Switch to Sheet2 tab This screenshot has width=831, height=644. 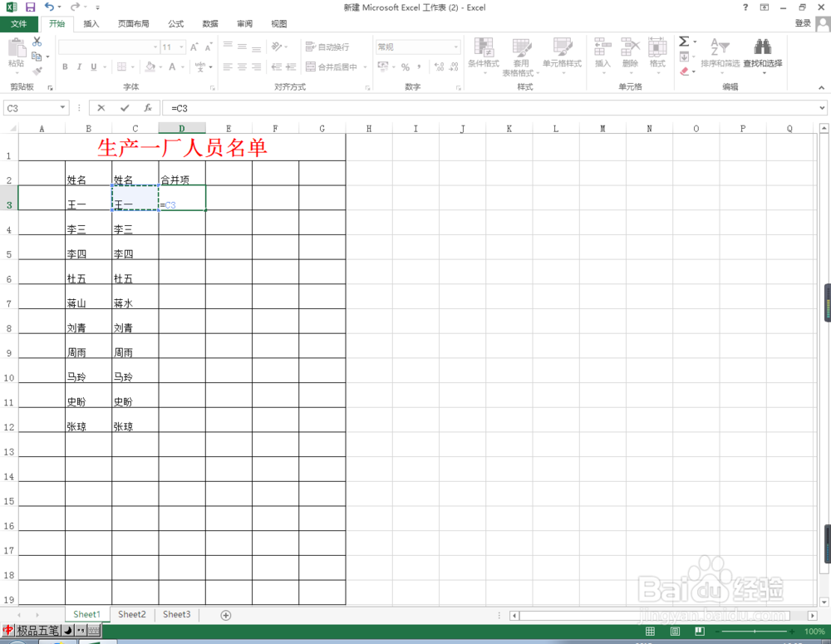132,614
